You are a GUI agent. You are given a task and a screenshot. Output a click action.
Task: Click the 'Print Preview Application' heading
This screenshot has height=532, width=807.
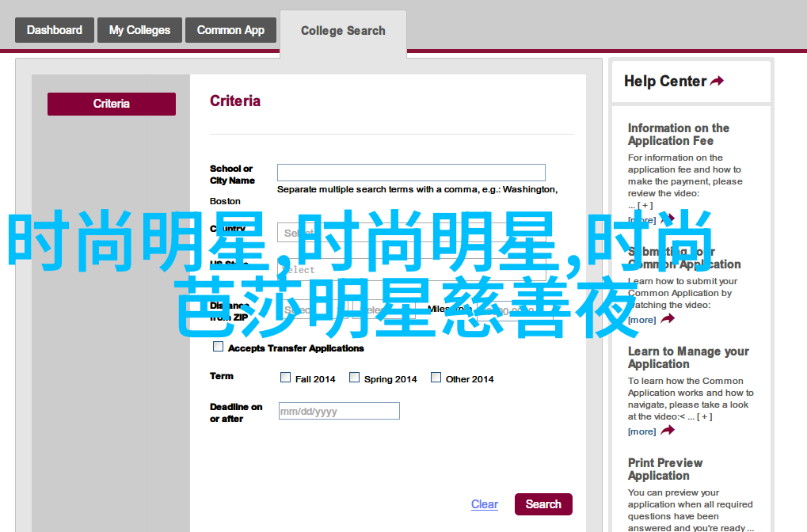[x=665, y=469]
